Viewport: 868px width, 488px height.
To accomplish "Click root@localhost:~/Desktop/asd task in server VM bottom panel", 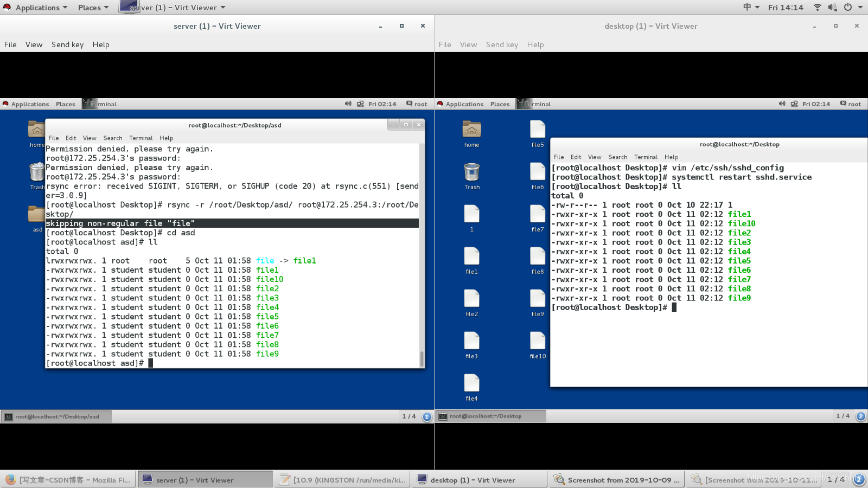I will (x=56, y=416).
